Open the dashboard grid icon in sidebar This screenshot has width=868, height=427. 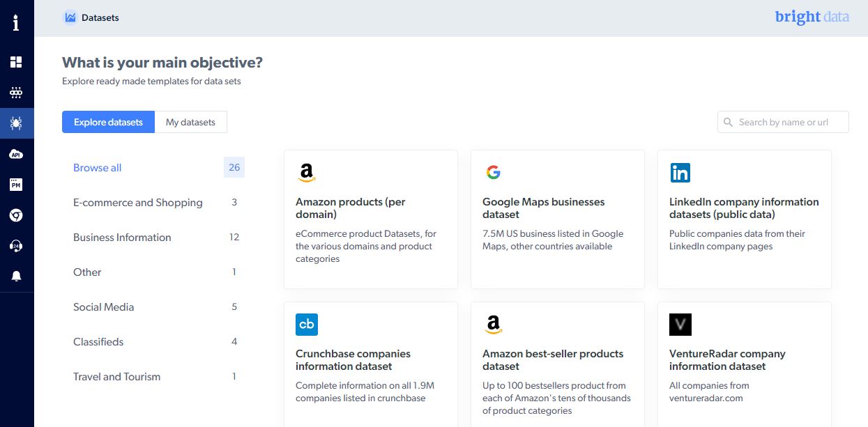pos(16,62)
